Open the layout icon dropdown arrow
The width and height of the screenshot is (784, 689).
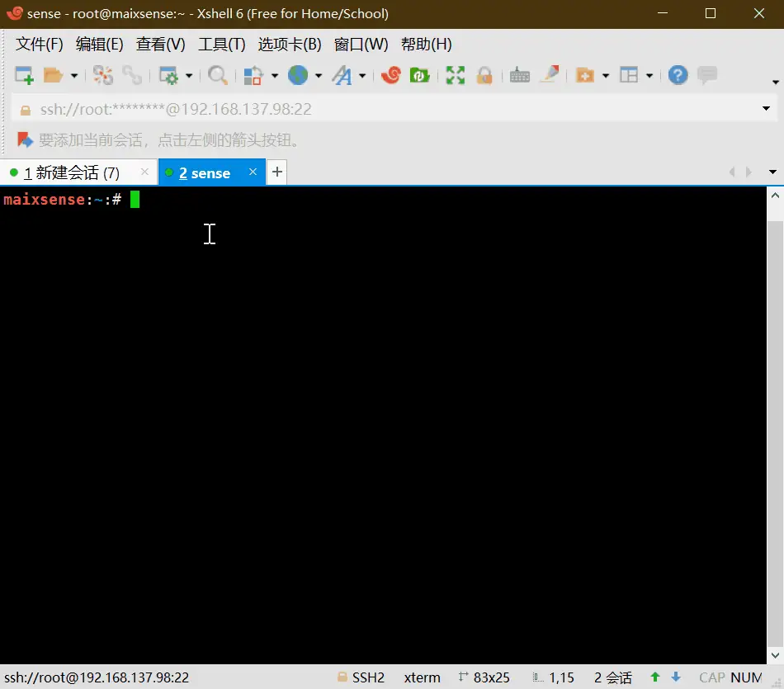click(649, 76)
